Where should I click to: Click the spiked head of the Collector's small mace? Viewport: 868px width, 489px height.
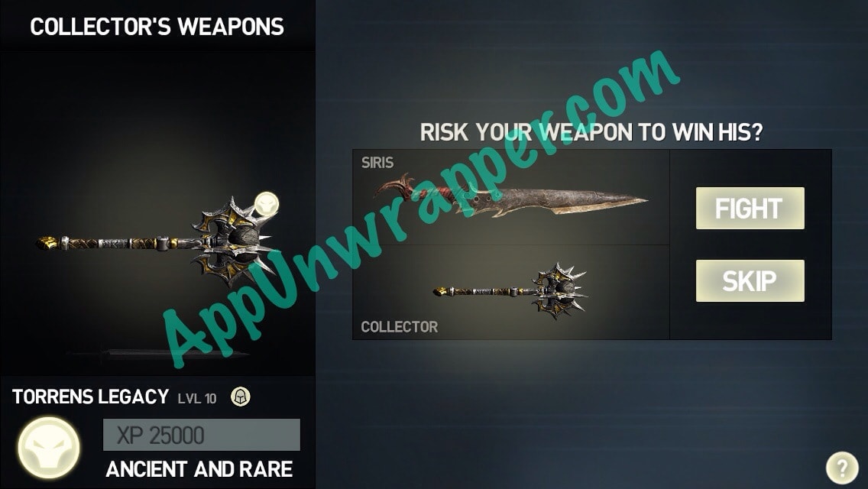(560, 291)
